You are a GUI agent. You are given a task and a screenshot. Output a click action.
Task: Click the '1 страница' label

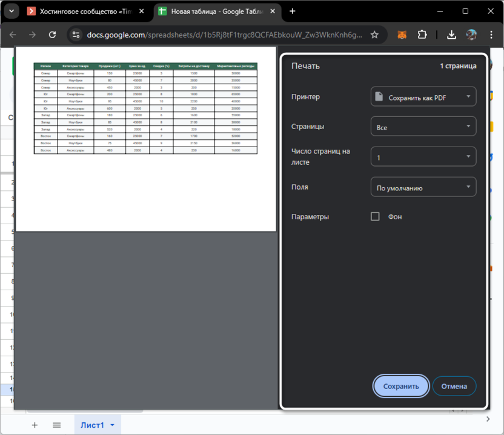pos(458,66)
